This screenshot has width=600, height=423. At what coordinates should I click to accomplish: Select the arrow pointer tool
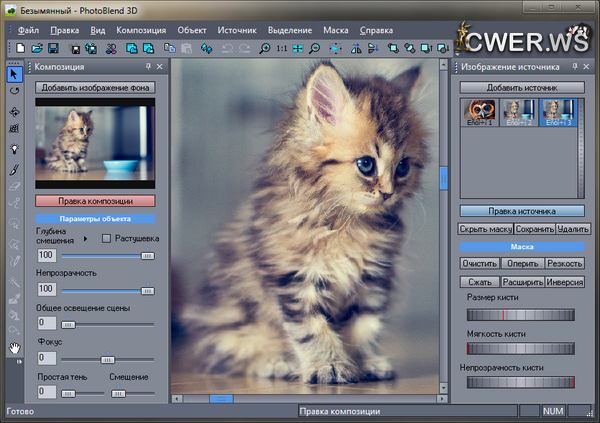coord(14,73)
